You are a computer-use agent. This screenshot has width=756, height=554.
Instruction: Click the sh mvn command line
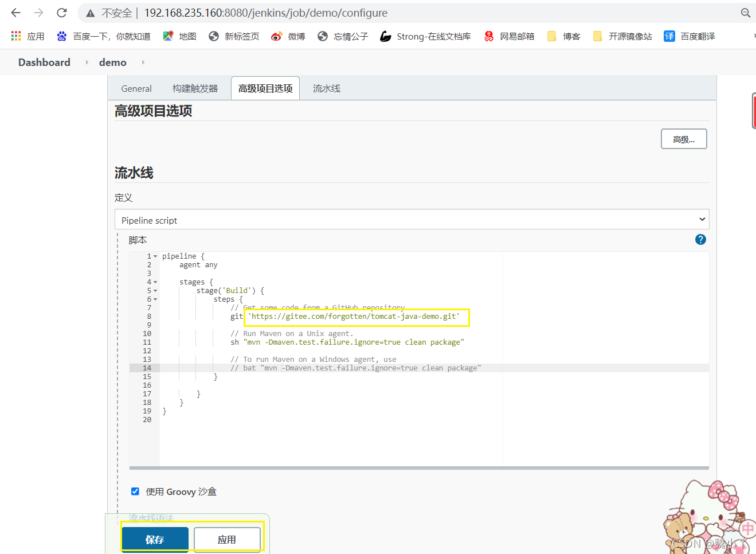point(347,342)
